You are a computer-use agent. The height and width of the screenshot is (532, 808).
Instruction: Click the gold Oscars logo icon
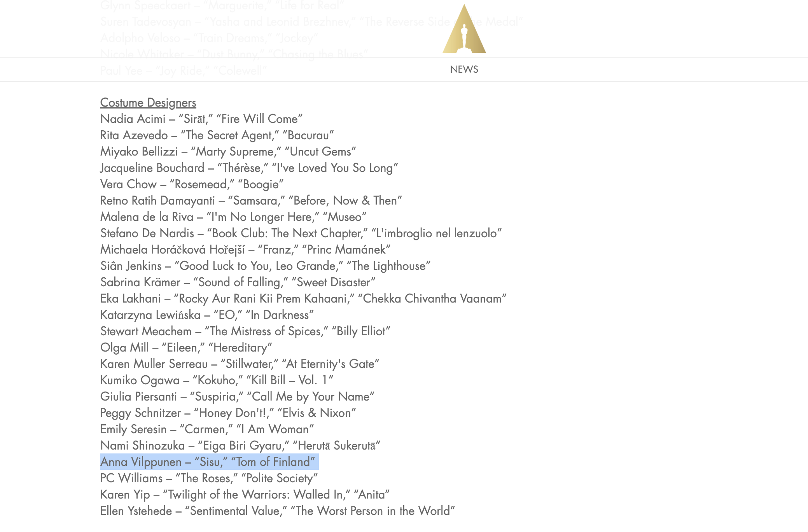coord(464,28)
